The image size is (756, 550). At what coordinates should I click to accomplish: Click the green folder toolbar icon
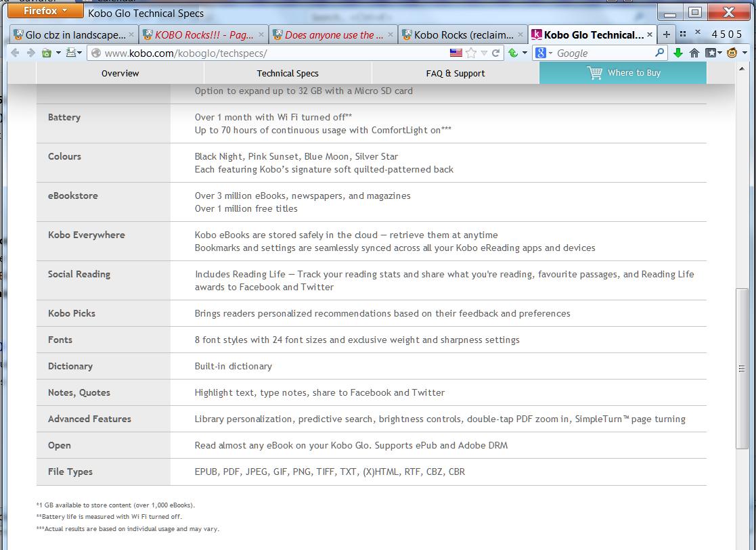pyautogui.click(x=47, y=53)
